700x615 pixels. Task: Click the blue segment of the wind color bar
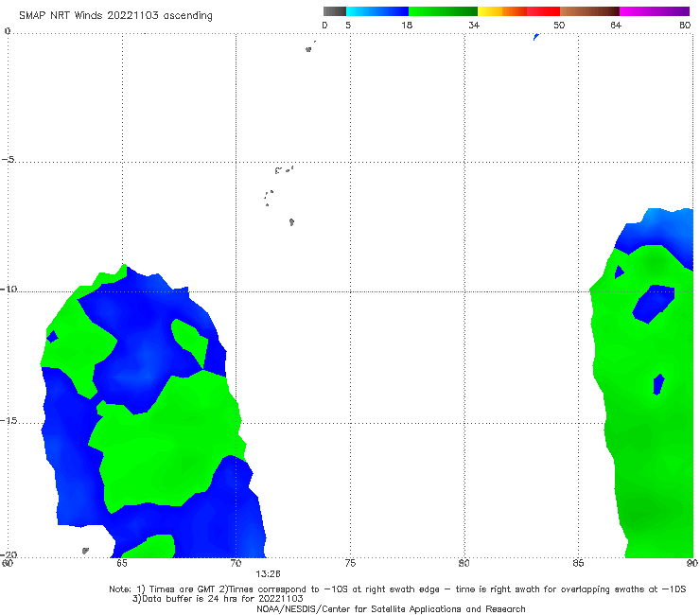377,11
